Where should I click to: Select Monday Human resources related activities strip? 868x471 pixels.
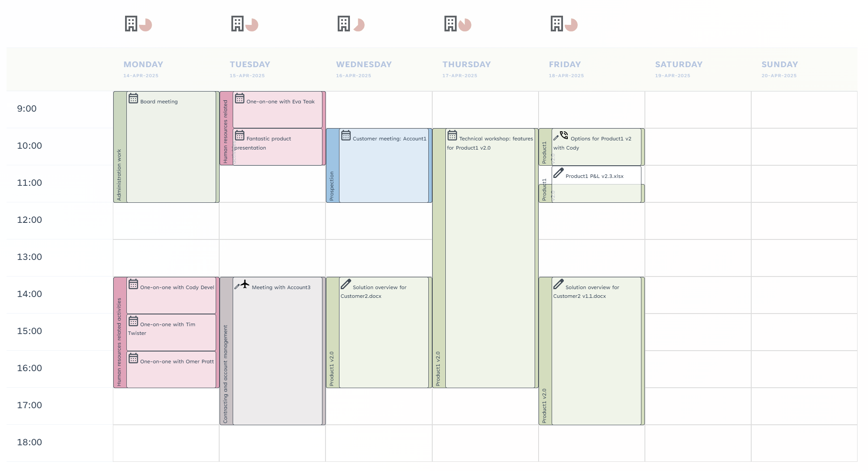(x=120, y=332)
